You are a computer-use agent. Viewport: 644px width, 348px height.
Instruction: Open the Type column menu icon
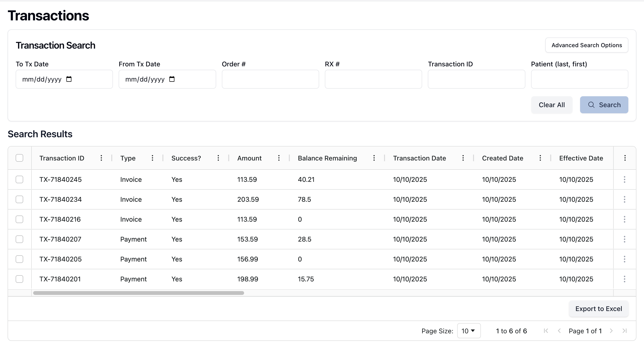tap(152, 158)
